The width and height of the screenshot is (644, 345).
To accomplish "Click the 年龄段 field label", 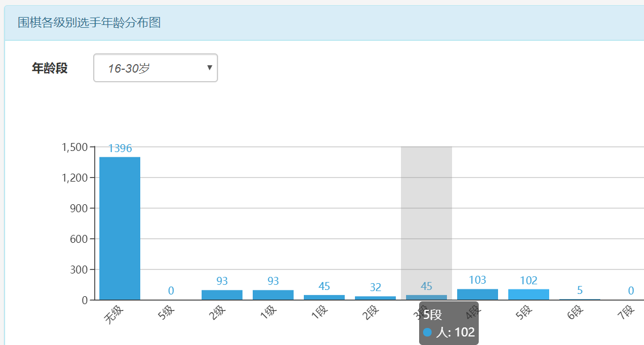I will pos(49,69).
